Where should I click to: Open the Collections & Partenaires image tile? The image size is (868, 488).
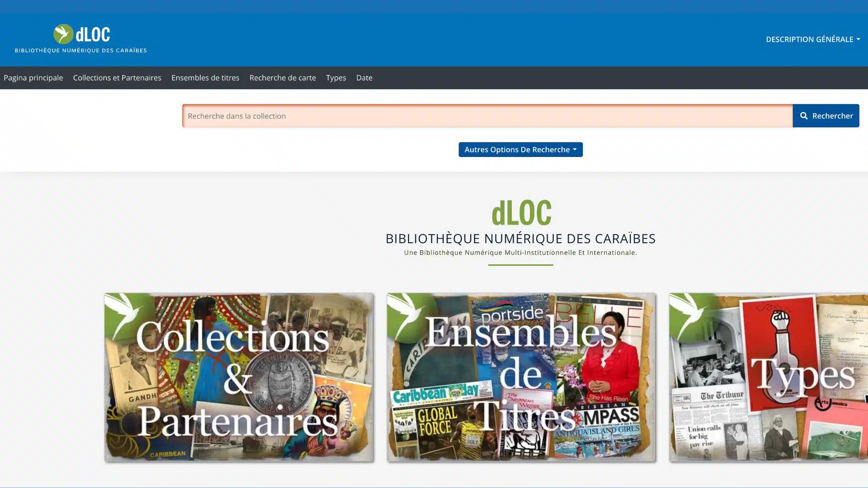pos(238,377)
